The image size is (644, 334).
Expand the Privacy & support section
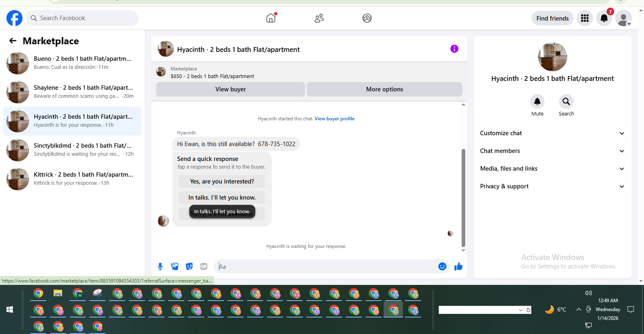click(552, 186)
